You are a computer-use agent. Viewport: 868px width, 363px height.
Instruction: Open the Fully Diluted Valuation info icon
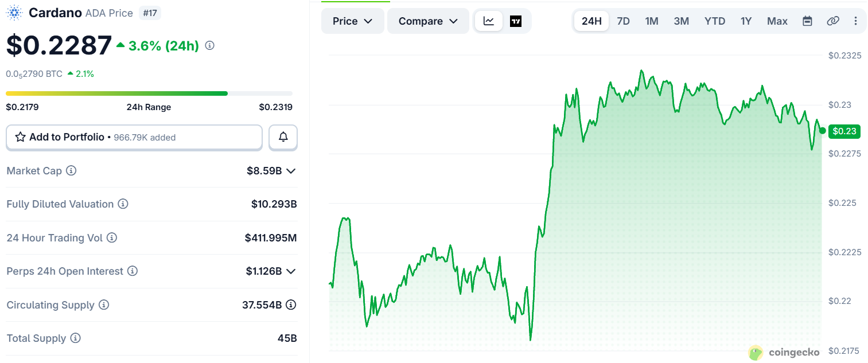pos(123,204)
